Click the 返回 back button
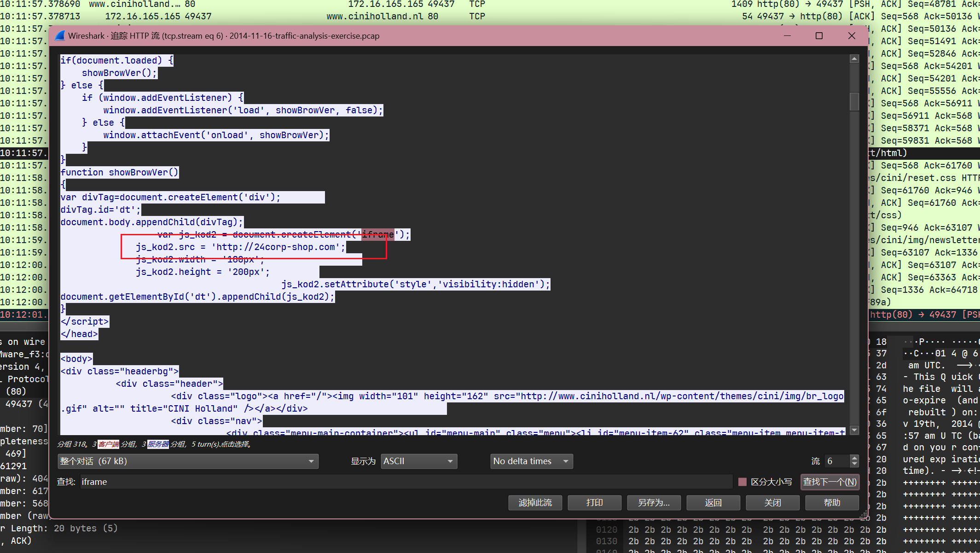 coord(713,502)
